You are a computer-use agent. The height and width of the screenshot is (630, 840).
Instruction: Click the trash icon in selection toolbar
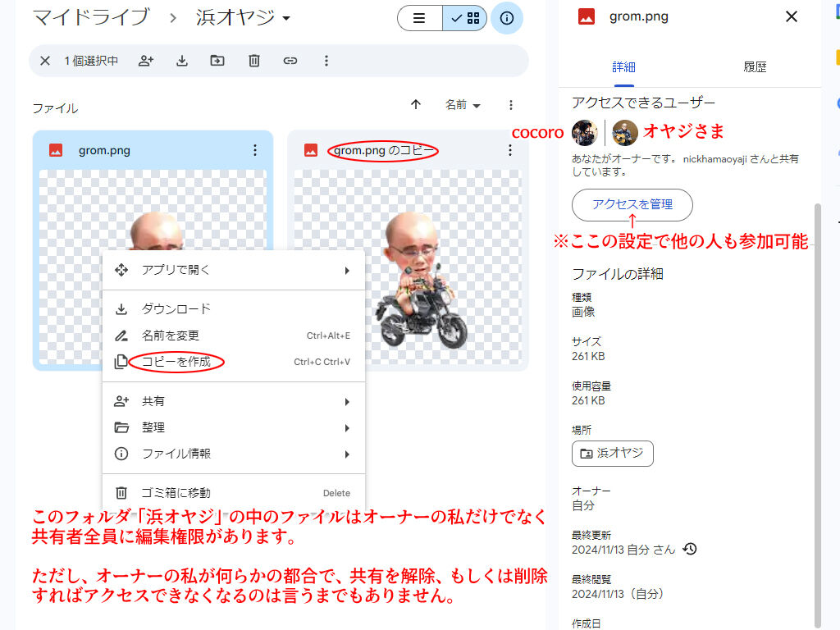(x=254, y=61)
